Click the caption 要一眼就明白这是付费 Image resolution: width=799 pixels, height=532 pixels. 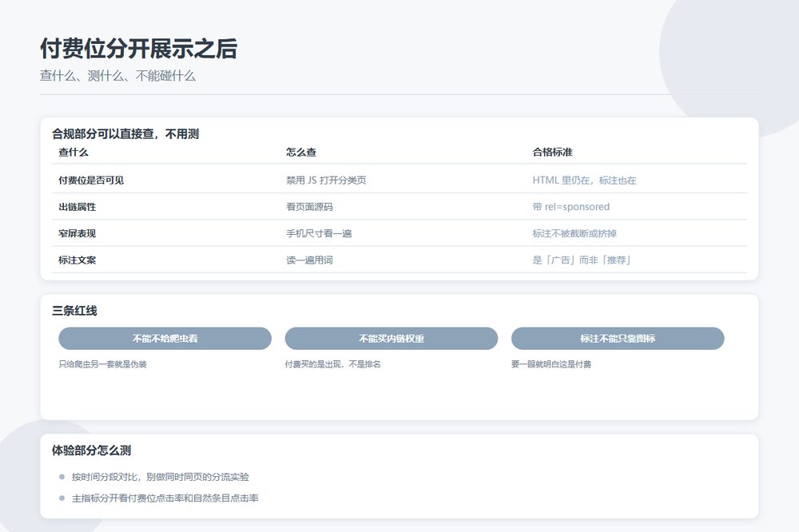coord(551,363)
